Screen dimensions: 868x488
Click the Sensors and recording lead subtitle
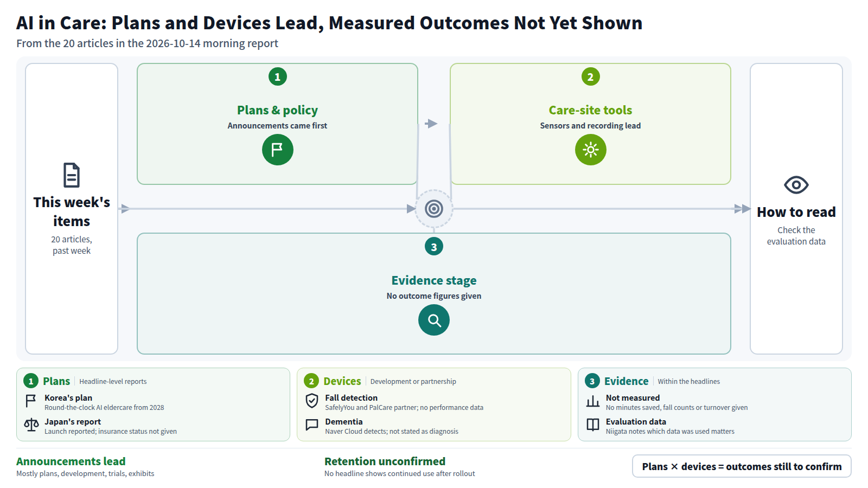590,126
